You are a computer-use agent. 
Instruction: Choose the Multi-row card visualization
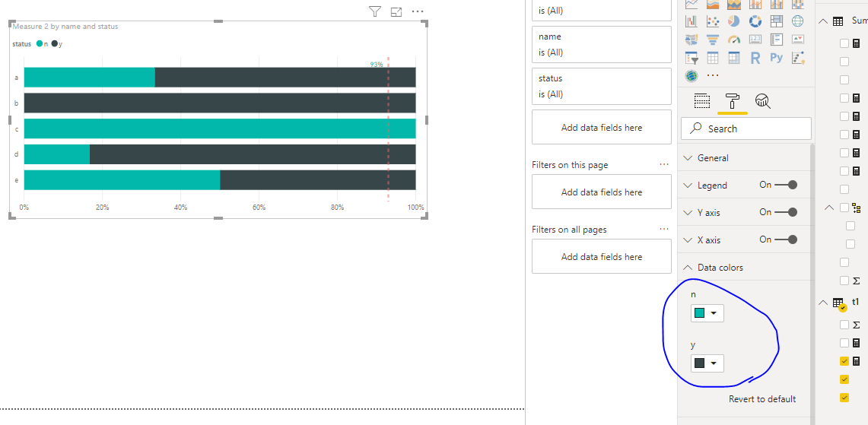click(776, 40)
